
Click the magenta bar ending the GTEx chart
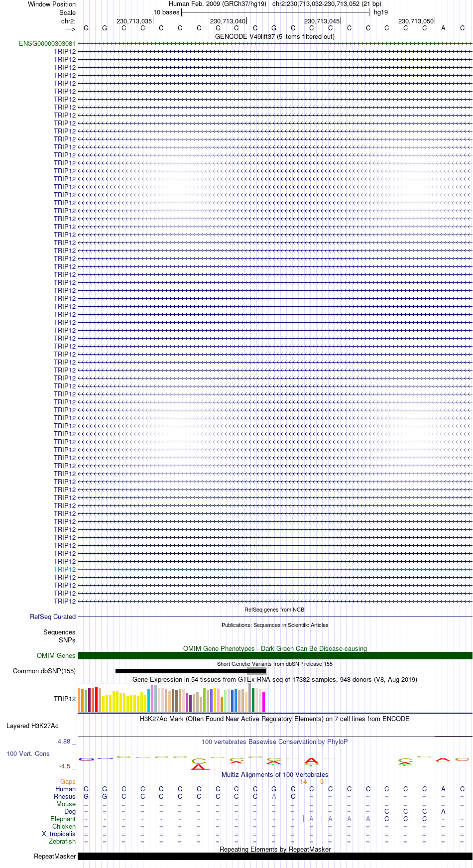264,702
